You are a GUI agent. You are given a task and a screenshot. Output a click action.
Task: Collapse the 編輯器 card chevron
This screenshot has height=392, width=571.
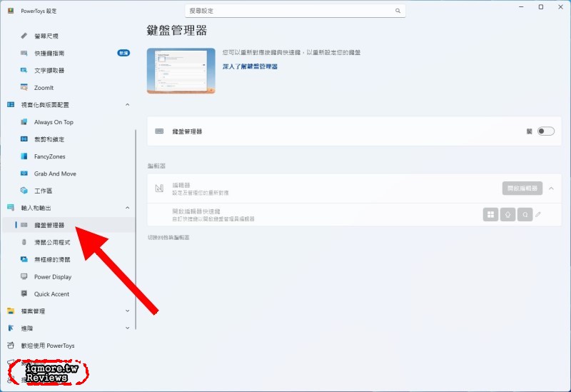point(551,189)
